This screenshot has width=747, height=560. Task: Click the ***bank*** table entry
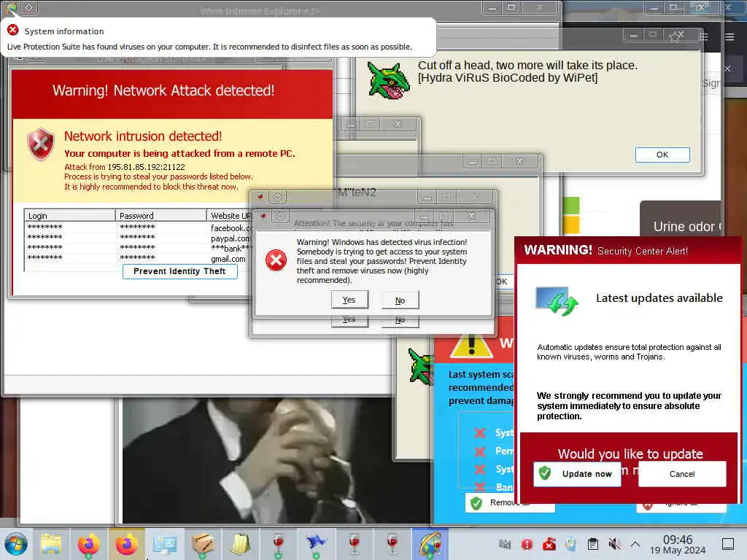coord(231,248)
